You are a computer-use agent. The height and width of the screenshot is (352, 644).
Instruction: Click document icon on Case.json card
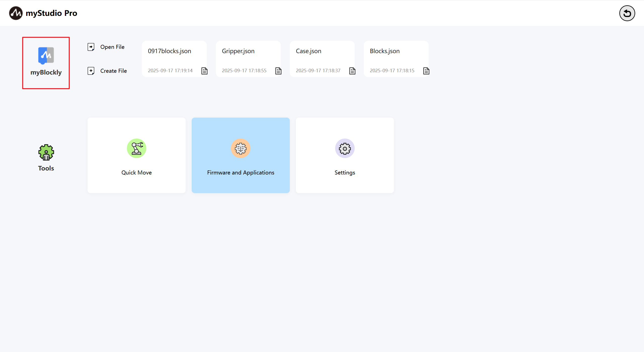click(352, 71)
